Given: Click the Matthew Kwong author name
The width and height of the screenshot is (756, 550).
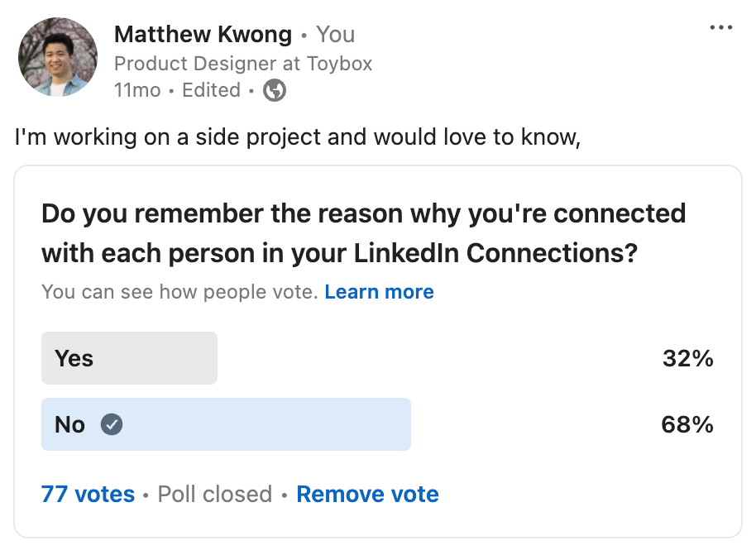Looking at the screenshot, I should point(203,34).
